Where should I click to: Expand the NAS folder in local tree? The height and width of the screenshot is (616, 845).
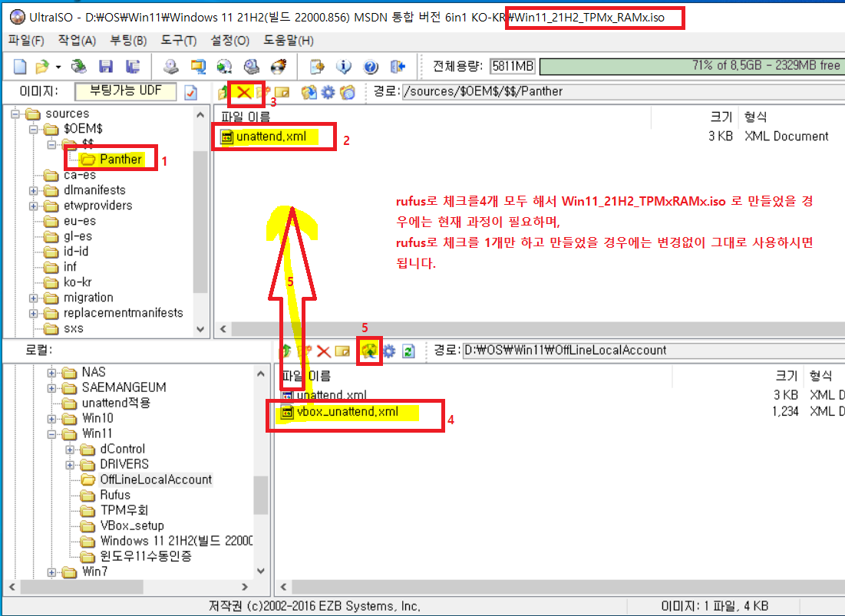point(51,373)
